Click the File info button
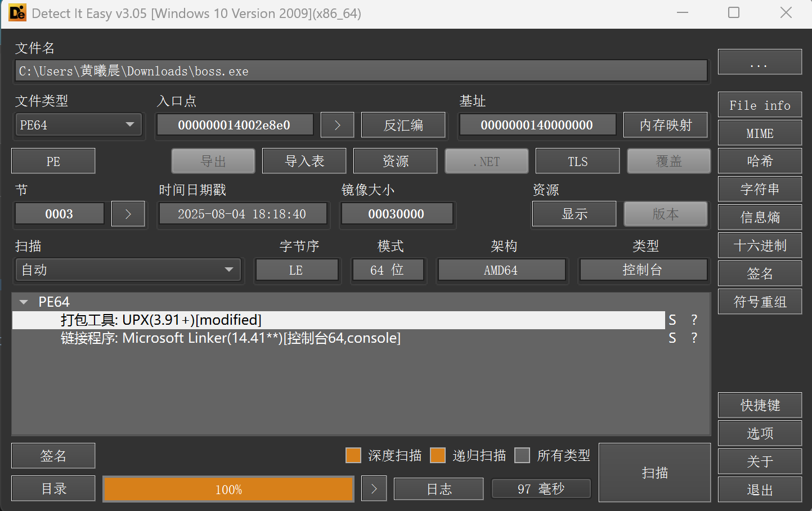 pos(760,105)
